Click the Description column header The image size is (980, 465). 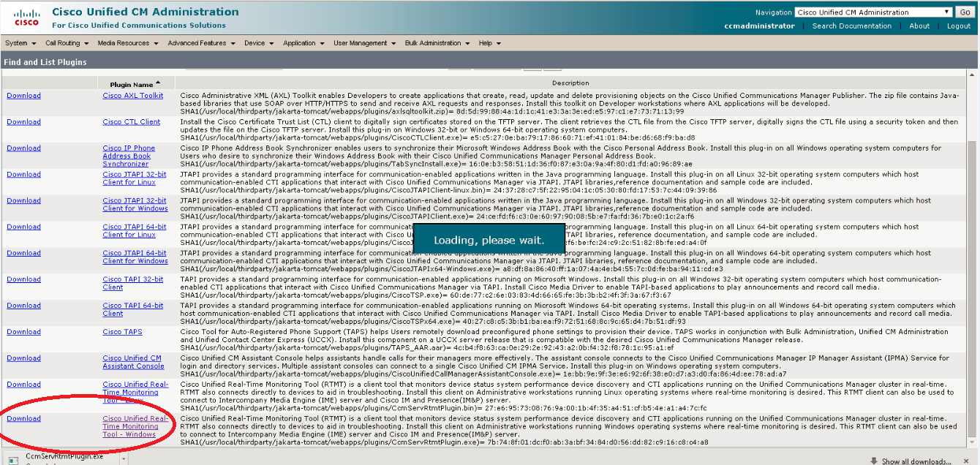pyautogui.click(x=570, y=83)
